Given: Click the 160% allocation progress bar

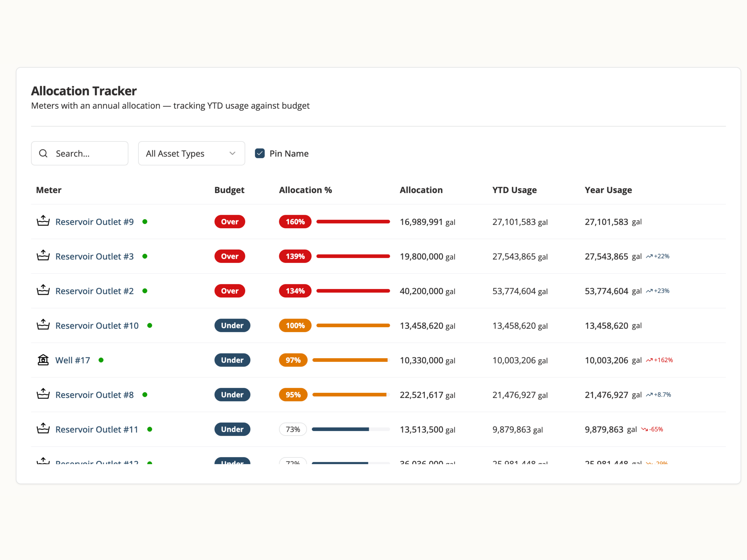Looking at the screenshot, I should pos(353,222).
